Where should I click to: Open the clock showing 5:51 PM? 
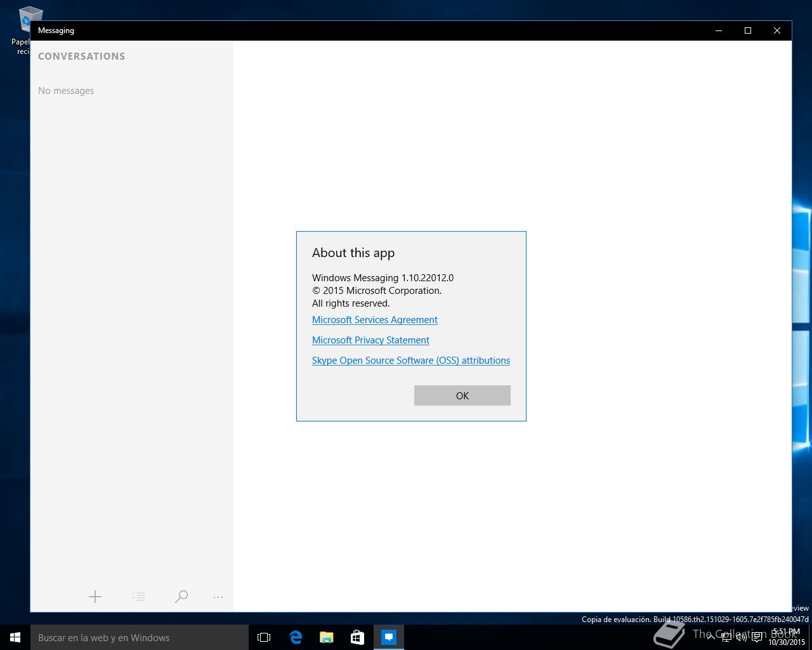(787, 637)
